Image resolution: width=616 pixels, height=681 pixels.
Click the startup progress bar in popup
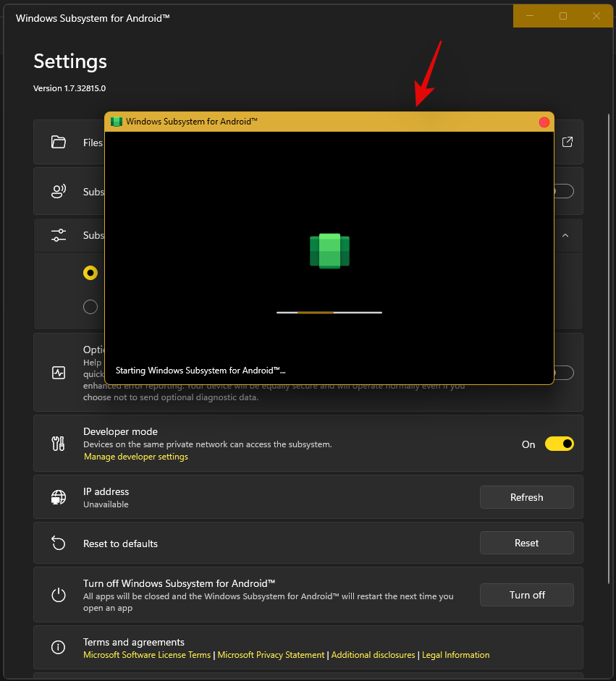click(x=329, y=313)
